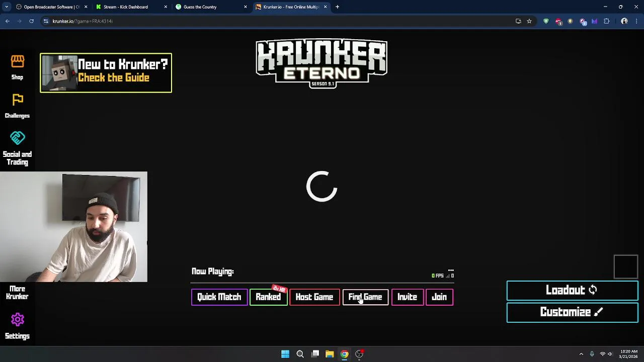Open Social and Trading menu
This screenshot has height=362, width=644.
17,149
